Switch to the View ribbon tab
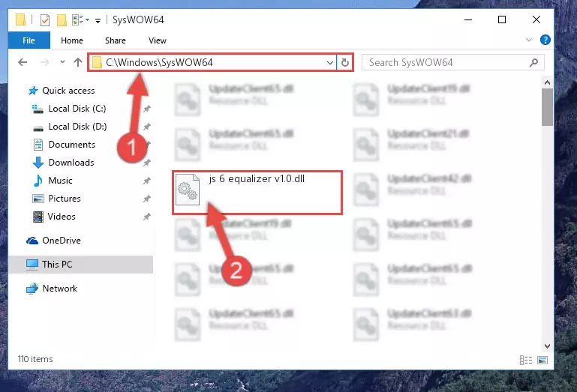 [x=157, y=40]
